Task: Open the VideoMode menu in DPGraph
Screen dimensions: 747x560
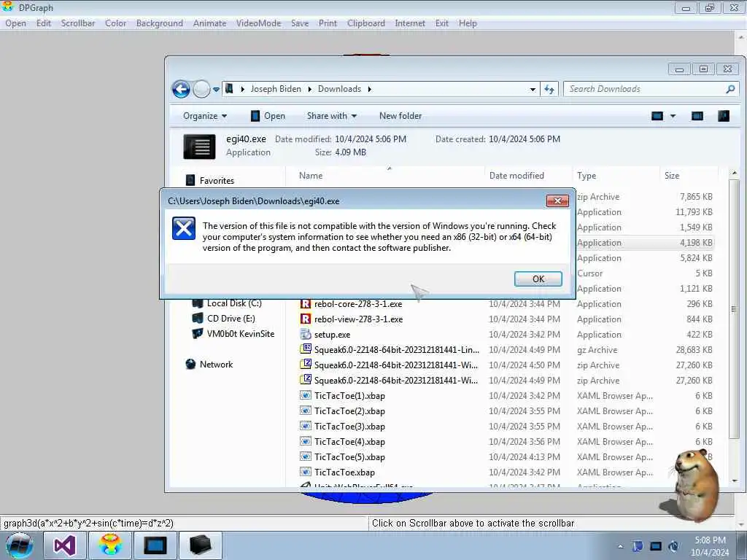Action: click(x=259, y=23)
